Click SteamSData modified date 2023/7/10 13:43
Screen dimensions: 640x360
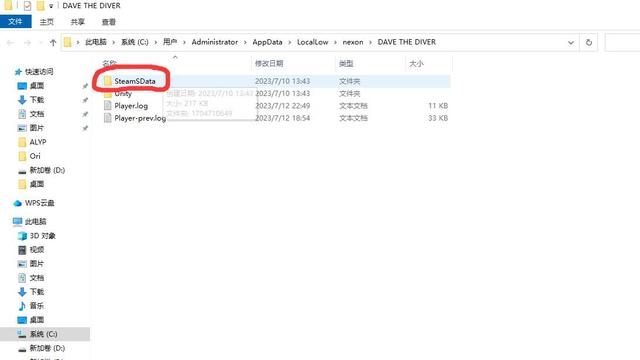pyautogui.click(x=282, y=81)
